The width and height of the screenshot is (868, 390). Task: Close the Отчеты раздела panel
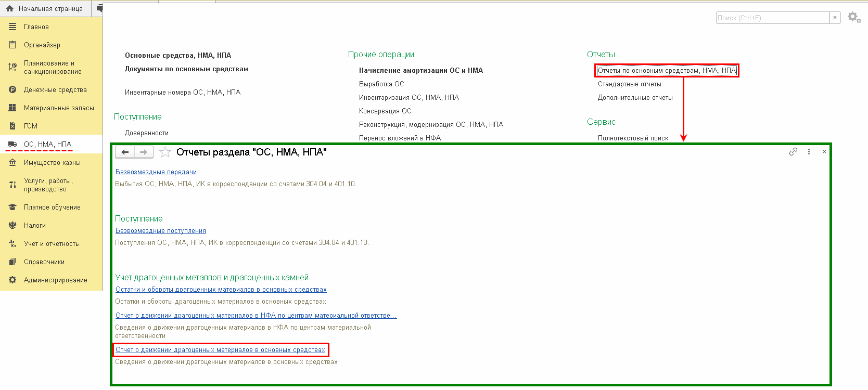(x=824, y=152)
